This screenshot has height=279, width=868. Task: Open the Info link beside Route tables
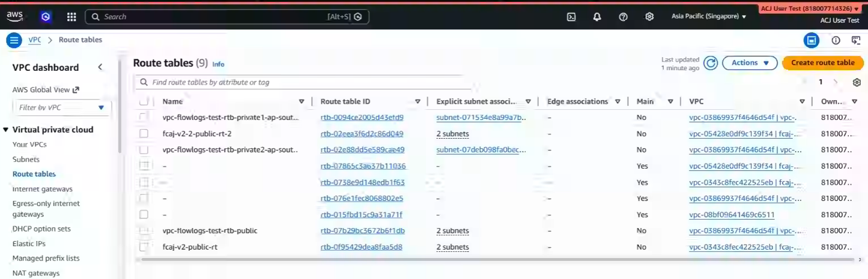pos(218,64)
